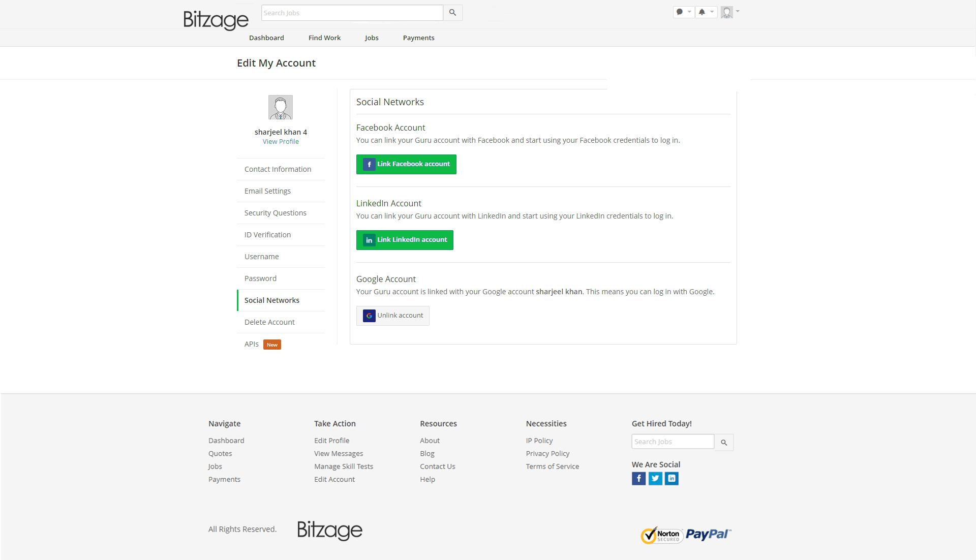Select Security Questions in the sidebar
The height and width of the screenshot is (560, 976).
pyautogui.click(x=275, y=213)
